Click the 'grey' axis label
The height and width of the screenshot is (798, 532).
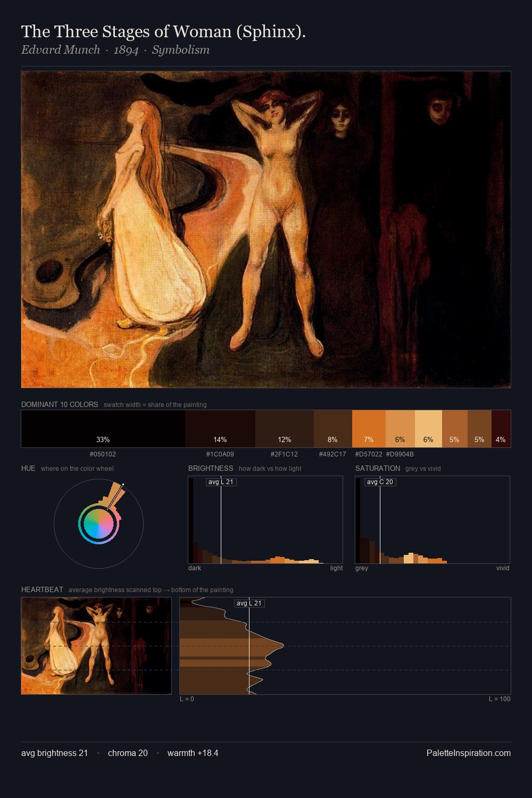[x=362, y=568]
